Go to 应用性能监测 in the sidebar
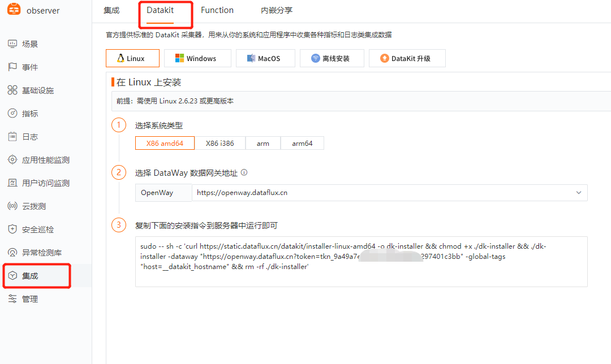The width and height of the screenshot is (611, 364). click(46, 159)
